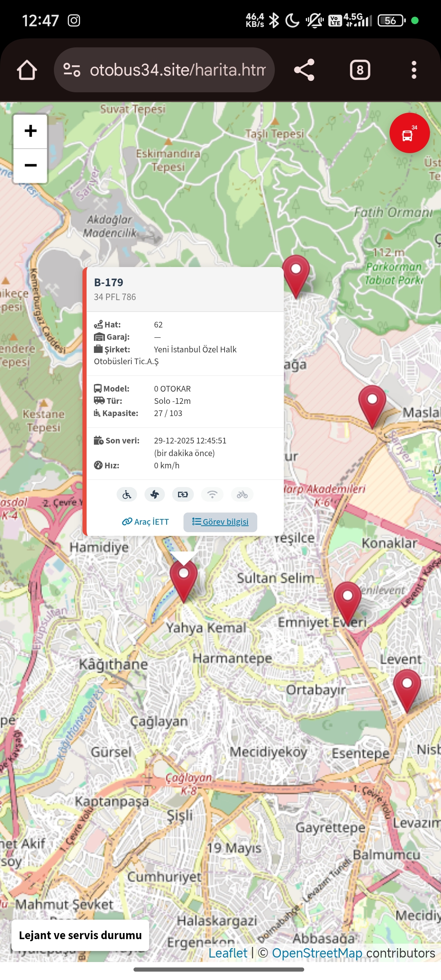Open Görev bilgisi task details
Viewport: 441px width, 980px height.
click(220, 522)
